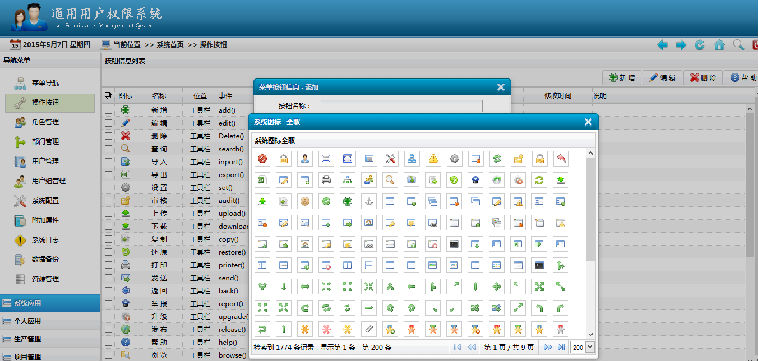Click the restore() cell in the grid
Image resolution: width=758 pixels, height=361 pixels.
pos(232,252)
